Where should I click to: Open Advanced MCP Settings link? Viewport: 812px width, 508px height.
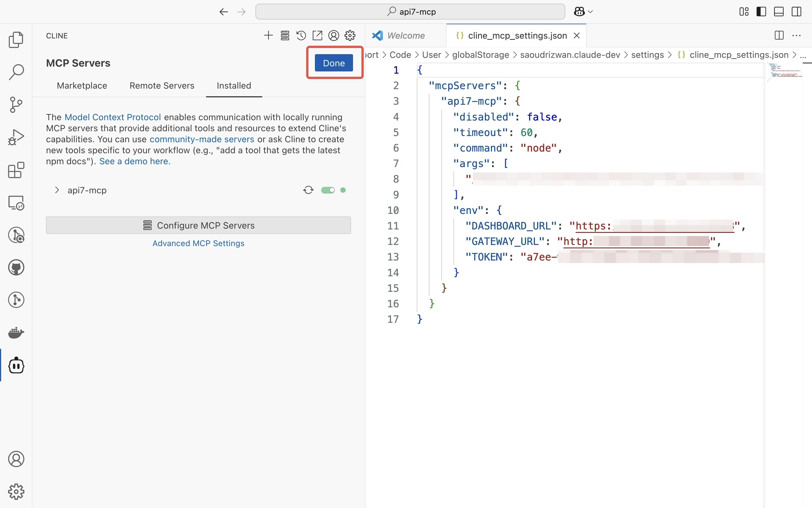pyautogui.click(x=198, y=243)
